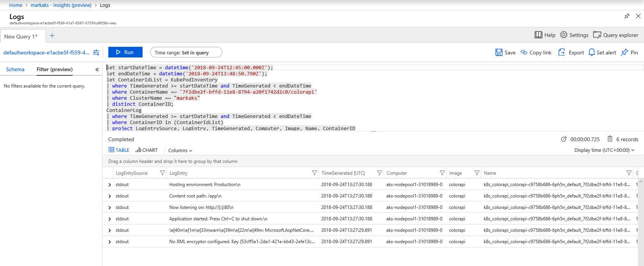Pin the Logs blade with pushpin icon
Image resolution: width=644 pixels, height=266 pixels.
pyautogui.click(x=627, y=16)
